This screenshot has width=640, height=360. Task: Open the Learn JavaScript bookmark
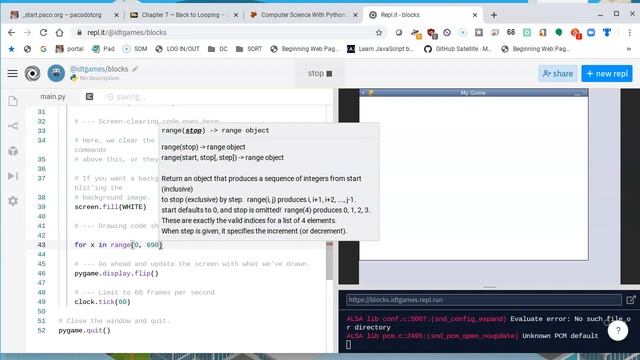click(380, 49)
